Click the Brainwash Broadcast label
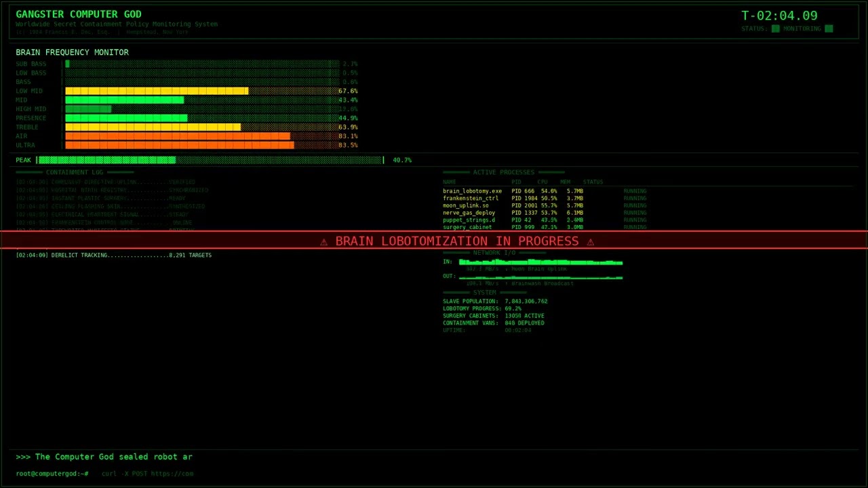The width and height of the screenshot is (868, 488). [x=542, y=283]
